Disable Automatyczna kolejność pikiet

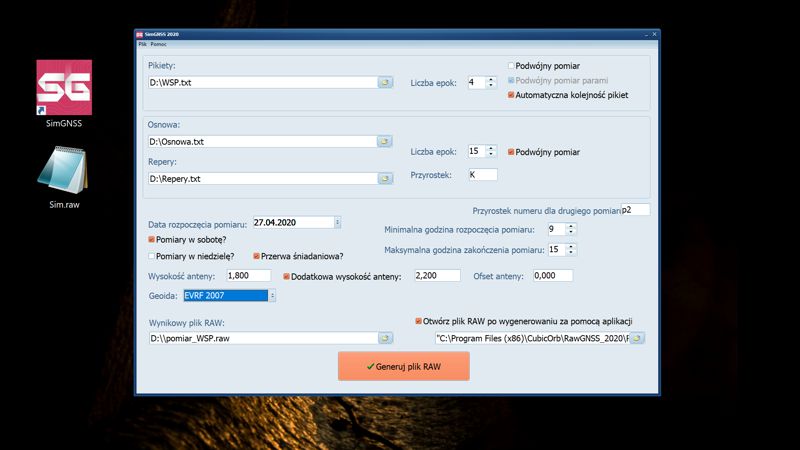[x=511, y=95]
